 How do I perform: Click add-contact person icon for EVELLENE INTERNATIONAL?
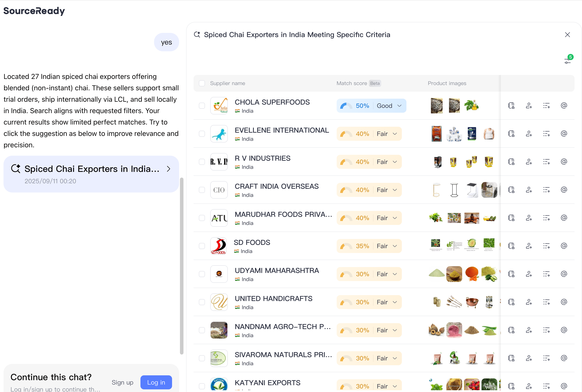pos(529,134)
